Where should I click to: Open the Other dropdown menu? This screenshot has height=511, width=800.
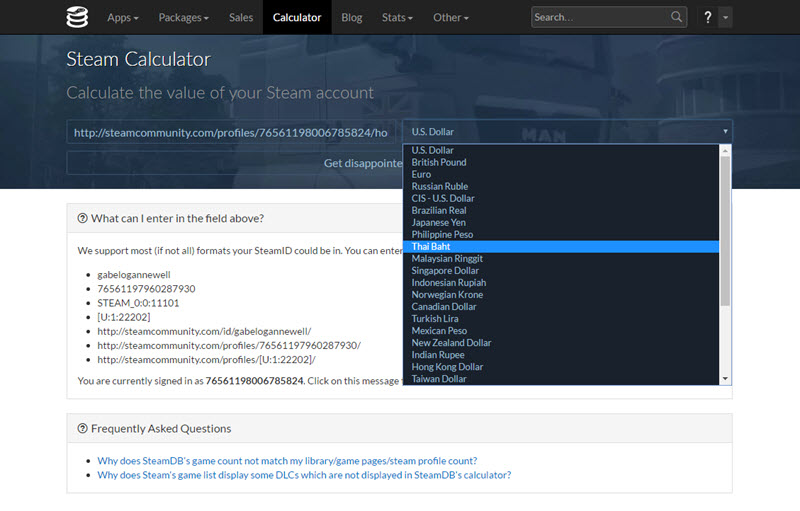[451, 17]
